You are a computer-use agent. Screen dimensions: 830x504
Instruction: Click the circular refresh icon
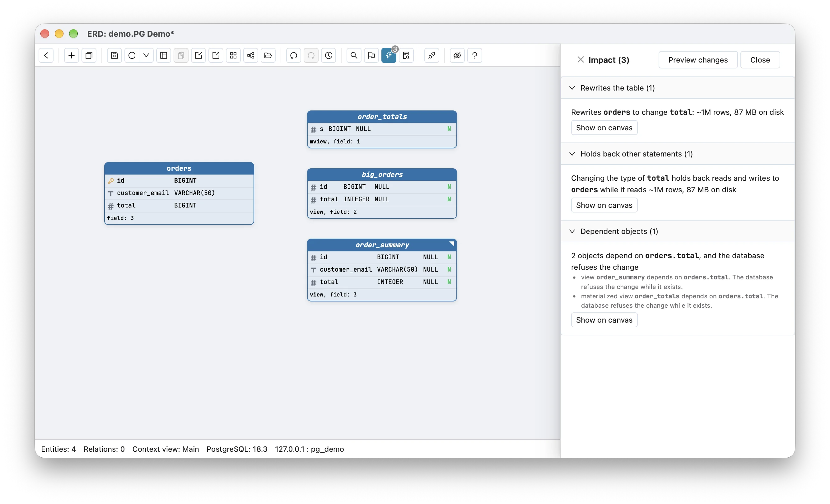point(132,55)
